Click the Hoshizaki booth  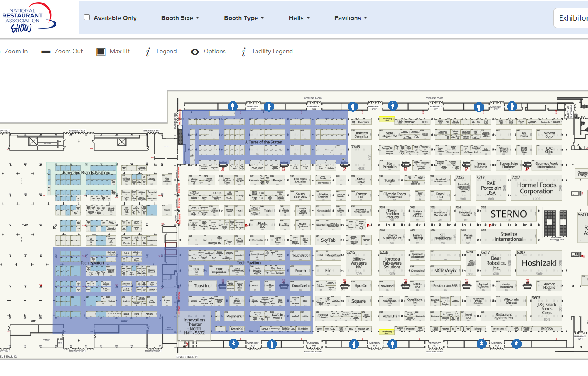[x=539, y=263]
